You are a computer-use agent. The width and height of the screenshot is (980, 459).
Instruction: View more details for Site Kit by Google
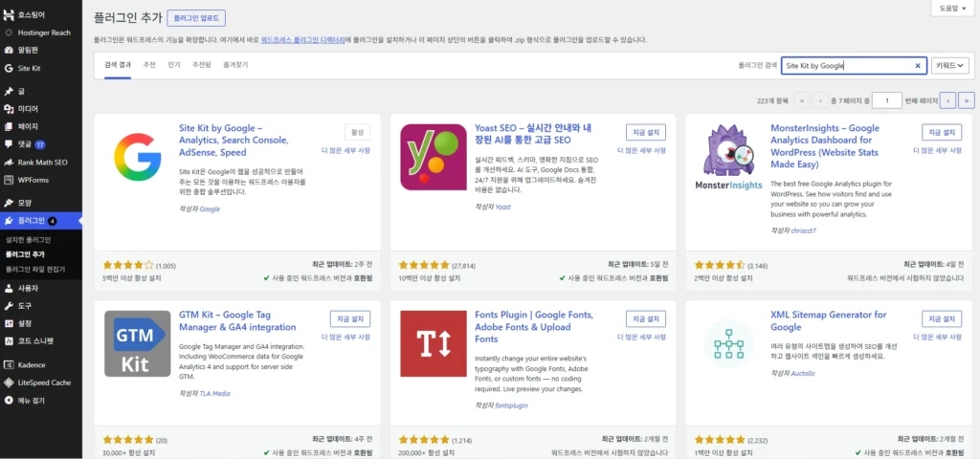(345, 150)
